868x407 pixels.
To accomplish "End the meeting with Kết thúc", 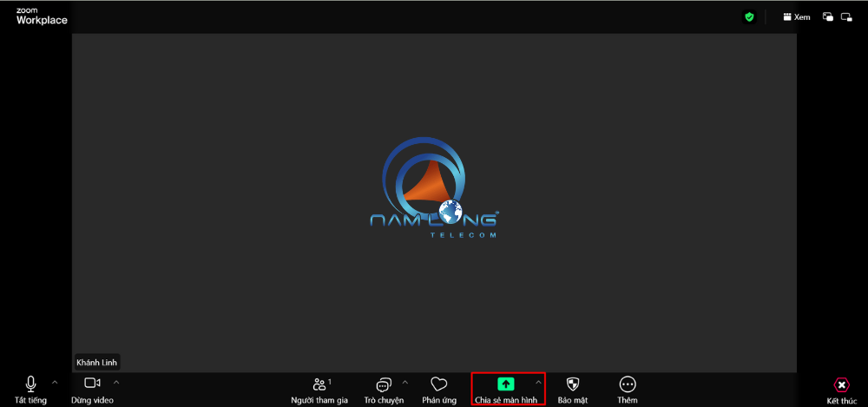I will coord(841,385).
